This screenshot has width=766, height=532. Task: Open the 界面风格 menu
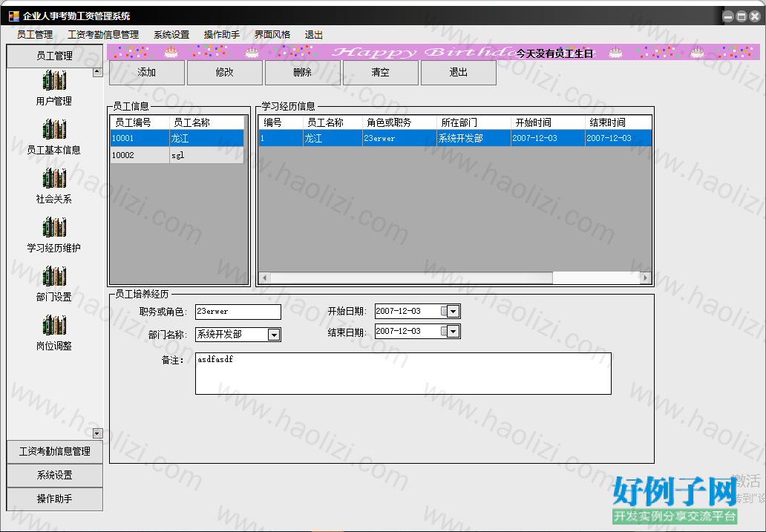coord(272,35)
